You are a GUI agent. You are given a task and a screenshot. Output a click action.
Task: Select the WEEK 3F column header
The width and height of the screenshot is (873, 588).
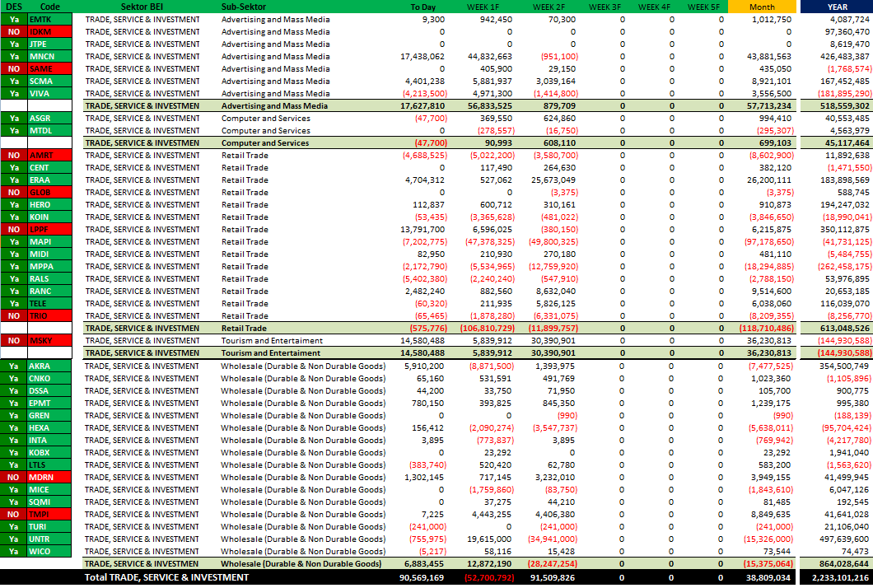point(605,7)
